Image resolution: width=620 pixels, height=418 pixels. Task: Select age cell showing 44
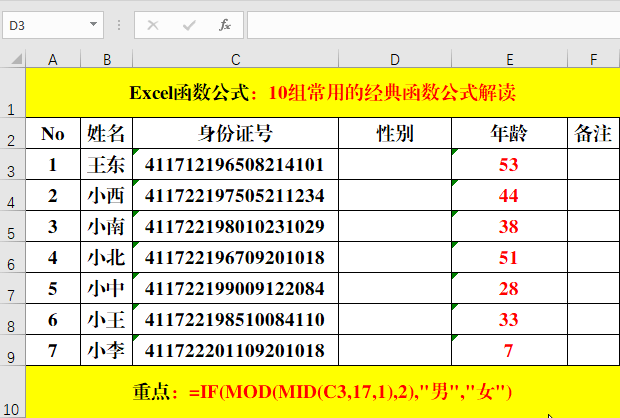(510, 195)
